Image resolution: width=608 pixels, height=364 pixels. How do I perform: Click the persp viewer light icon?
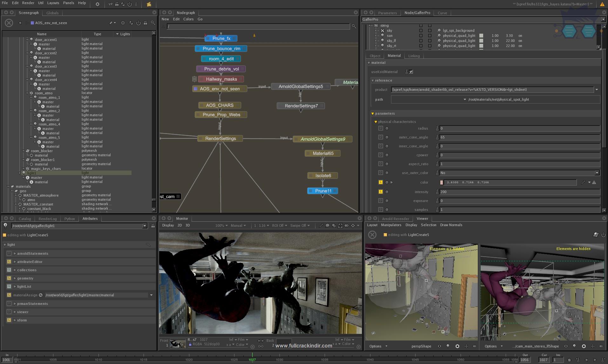(x=448, y=346)
